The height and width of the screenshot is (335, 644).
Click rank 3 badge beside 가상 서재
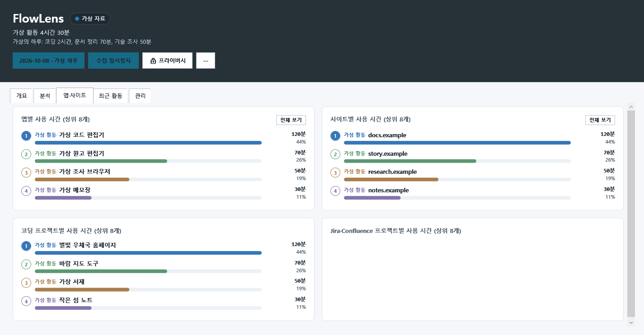pyautogui.click(x=26, y=283)
